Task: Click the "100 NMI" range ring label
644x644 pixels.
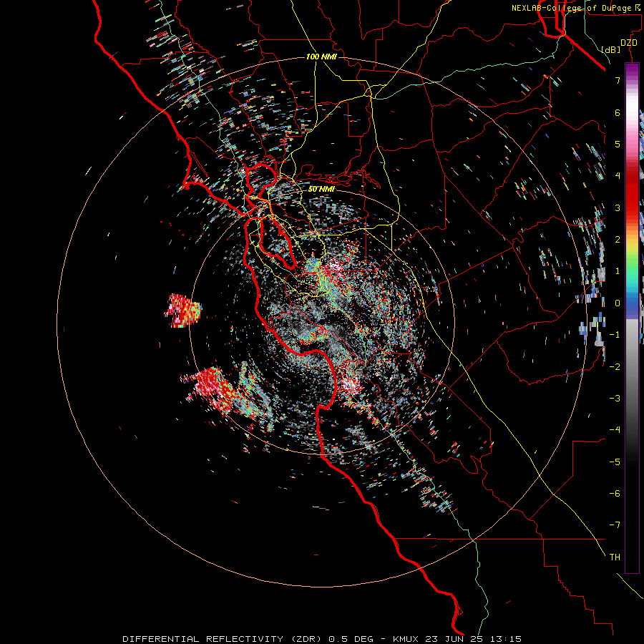Action: 321,57
